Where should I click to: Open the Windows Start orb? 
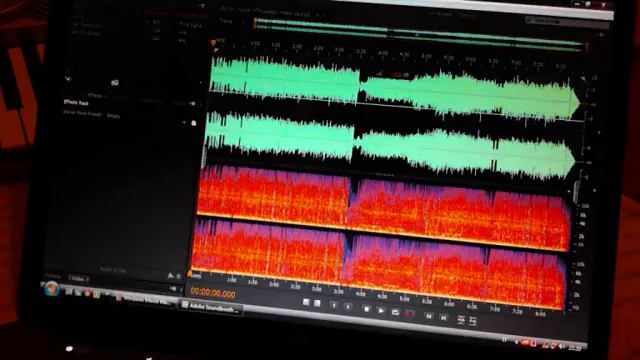[x=52, y=289]
